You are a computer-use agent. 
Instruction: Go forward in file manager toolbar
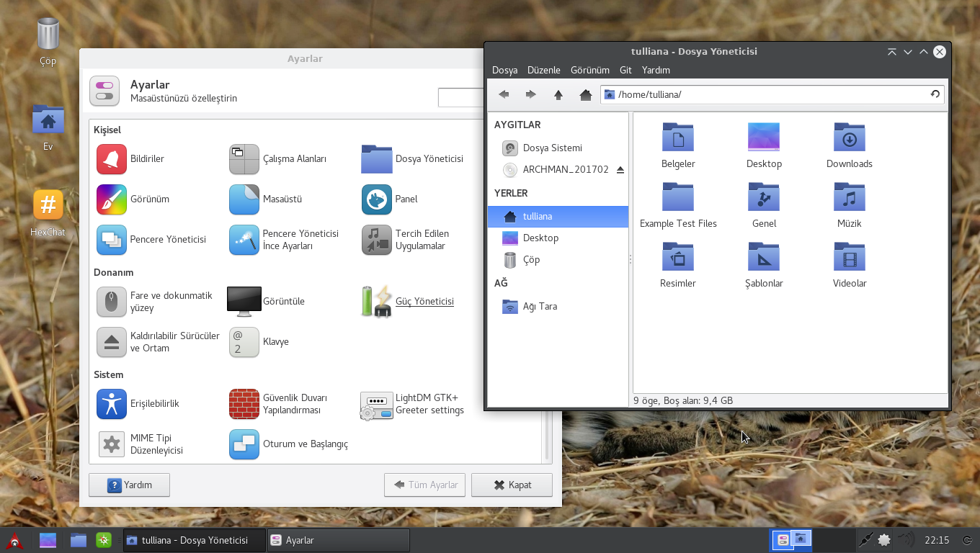pos(531,94)
